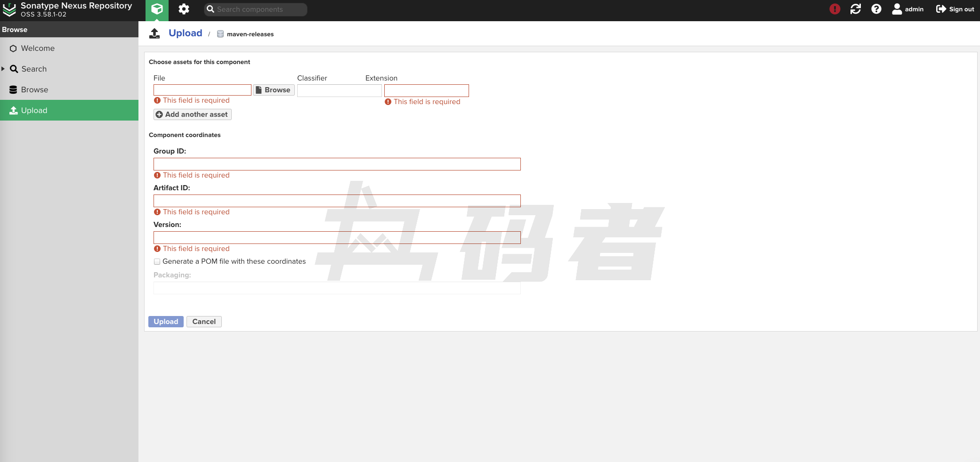The height and width of the screenshot is (462, 980).
Task: Click the blue Upload submit button
Action: point(166,322)
